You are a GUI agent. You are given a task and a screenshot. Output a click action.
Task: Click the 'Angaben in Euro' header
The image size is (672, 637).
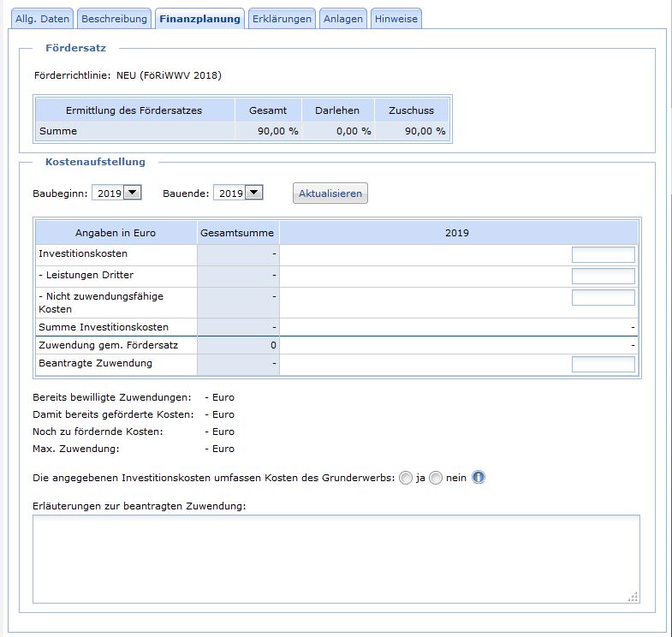[x=116, y=233]
